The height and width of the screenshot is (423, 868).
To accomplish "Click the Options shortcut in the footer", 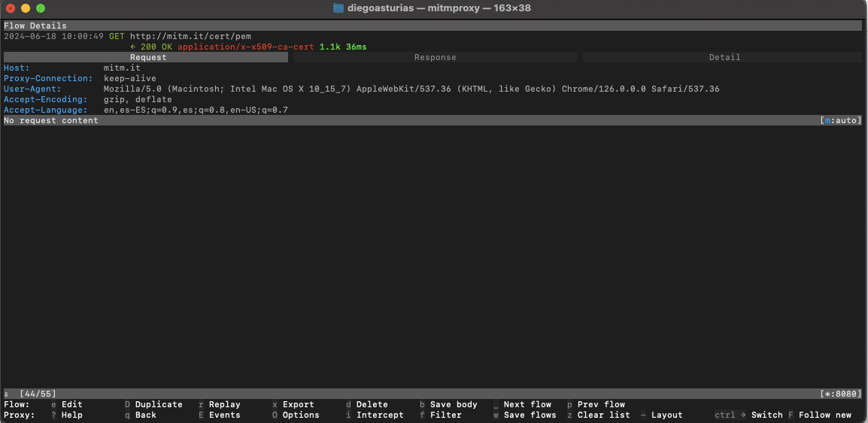I will [x=296, y=415].
